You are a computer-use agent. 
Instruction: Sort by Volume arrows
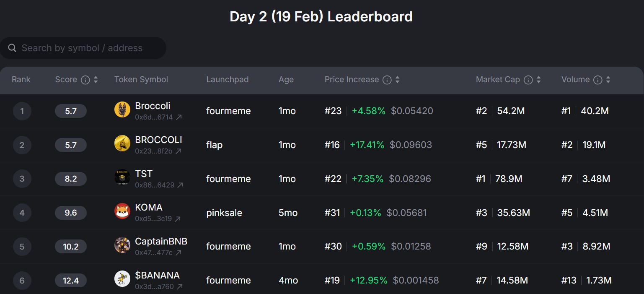pos(608,80)
